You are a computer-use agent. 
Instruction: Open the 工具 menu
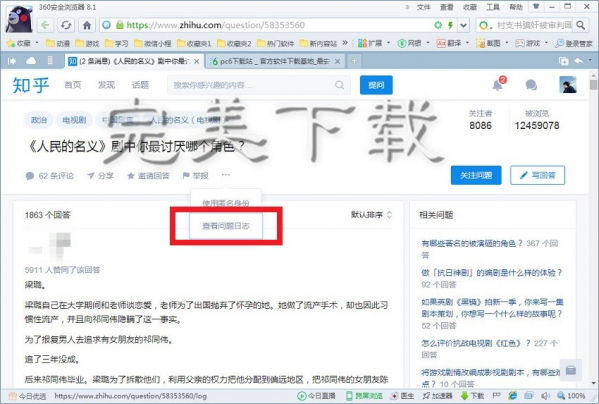(x=493, y=7)
